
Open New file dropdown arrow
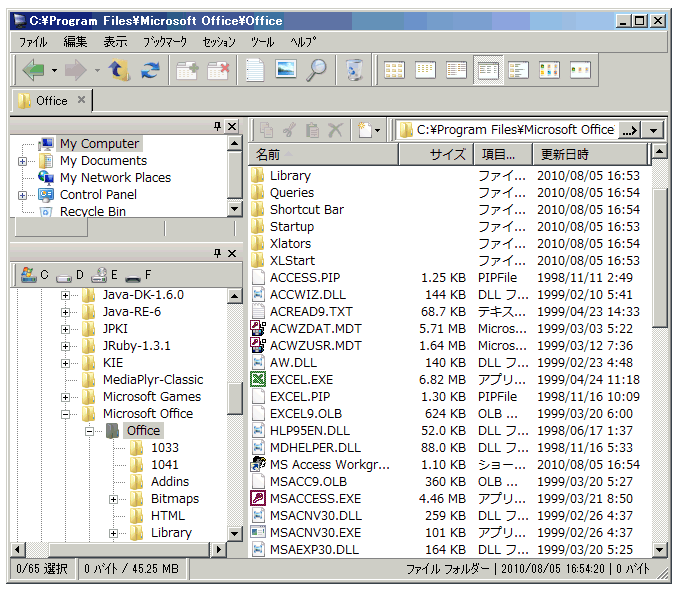coord(378,130)
